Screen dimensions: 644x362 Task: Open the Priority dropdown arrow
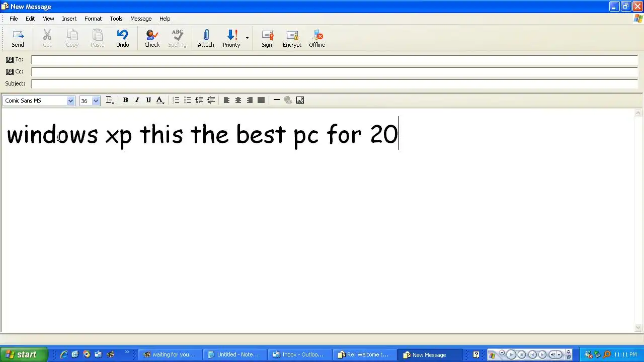point(247,38)
